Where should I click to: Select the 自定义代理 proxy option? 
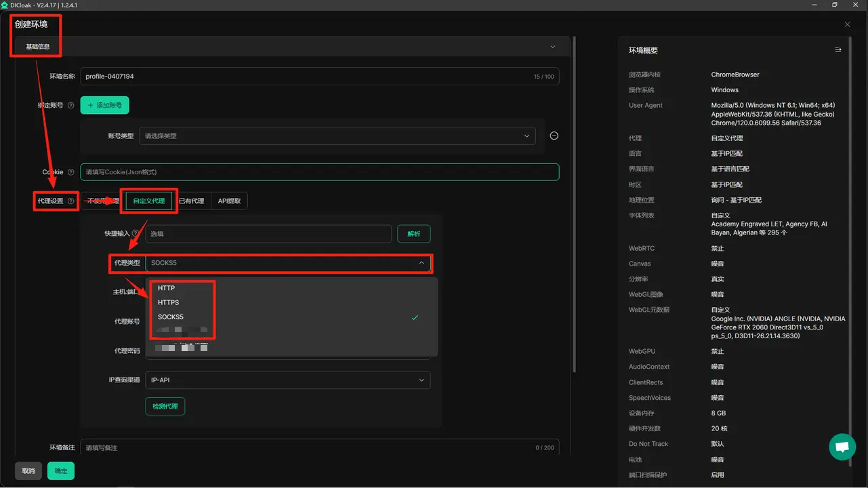pos(148,201)
